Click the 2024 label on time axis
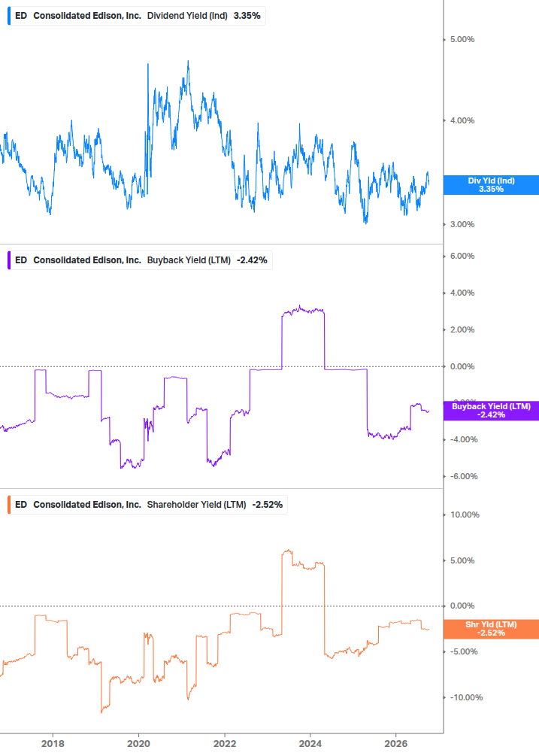 (x=310, y=744)
